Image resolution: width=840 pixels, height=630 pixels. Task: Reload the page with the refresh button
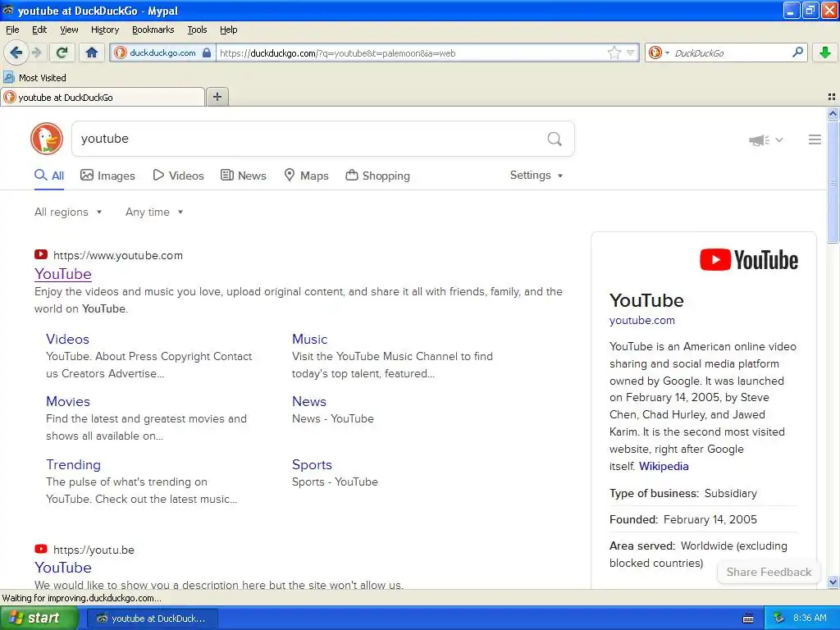pos(62,52)
